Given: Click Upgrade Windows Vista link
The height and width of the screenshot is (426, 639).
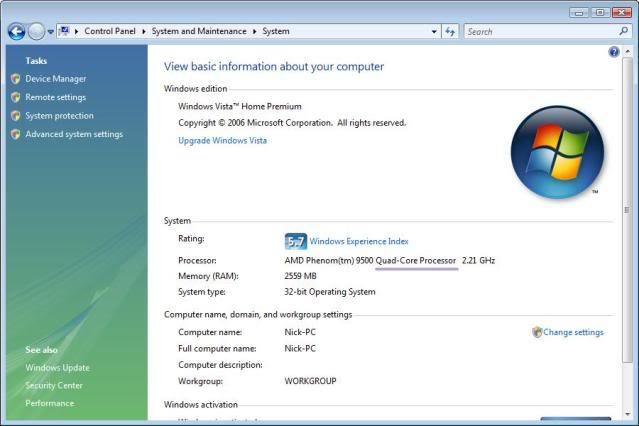Looking at the screenshot, I should pyautogui.click(x=223, y=141).
